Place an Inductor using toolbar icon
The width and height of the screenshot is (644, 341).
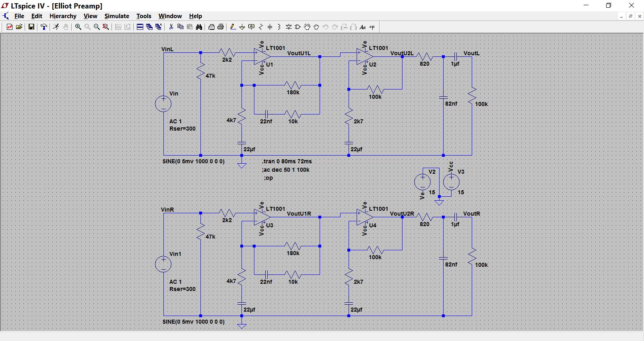tap(279, 27)
